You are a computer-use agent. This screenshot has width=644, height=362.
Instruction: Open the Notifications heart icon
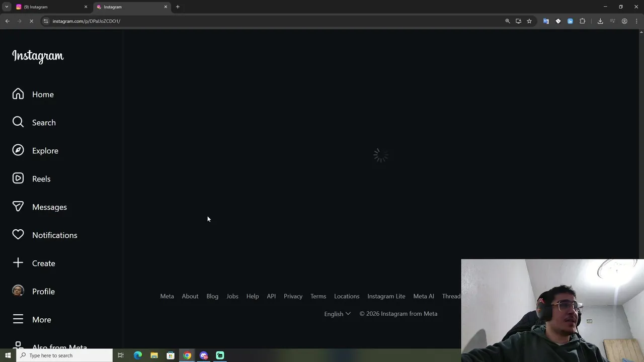[x=18, y=235]
